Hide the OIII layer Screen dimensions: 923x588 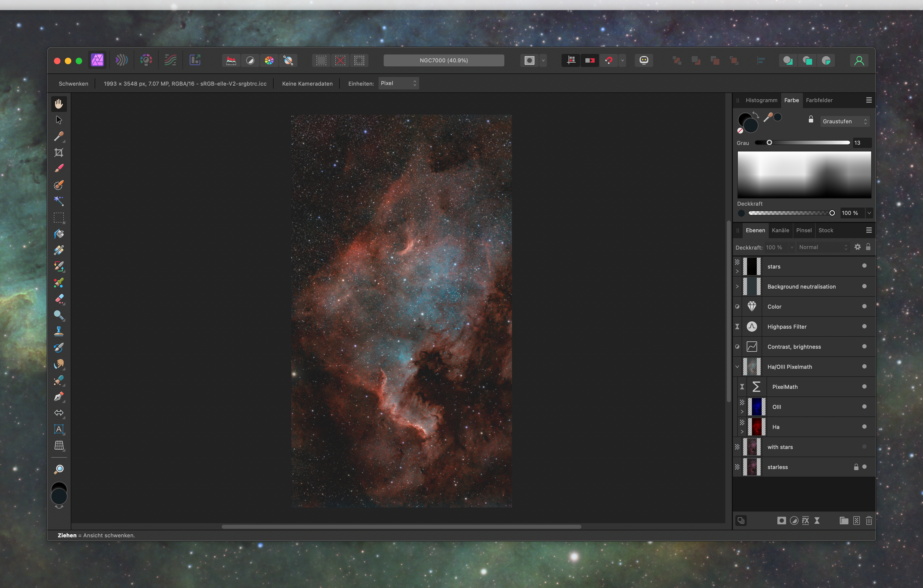864,406
